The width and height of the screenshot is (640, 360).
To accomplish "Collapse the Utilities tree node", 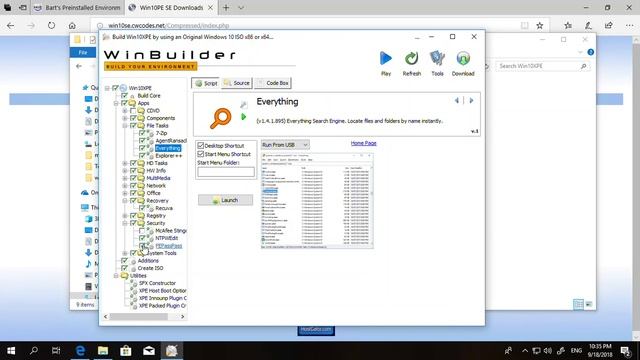I will 116,276.
